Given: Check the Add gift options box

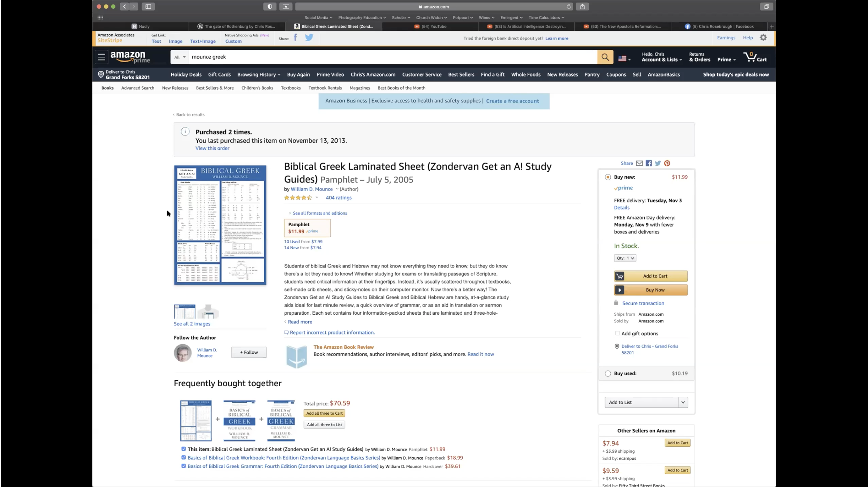Looking at the screenshot, I should [617, 333].
